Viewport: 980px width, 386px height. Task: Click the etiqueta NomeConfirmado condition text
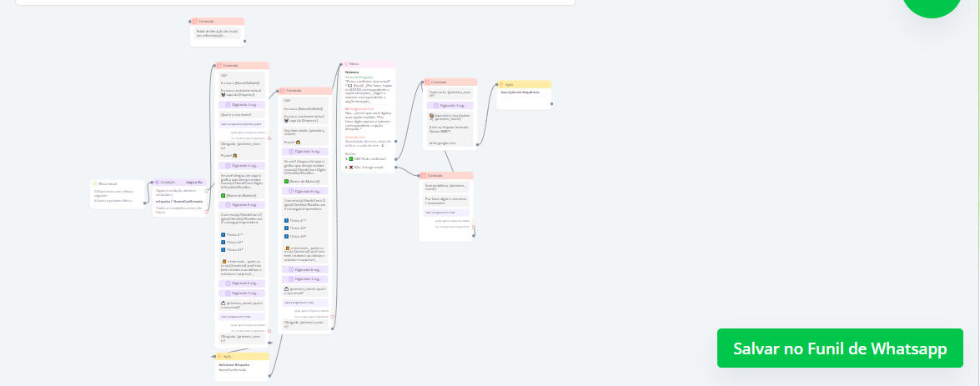pos(179,201)
